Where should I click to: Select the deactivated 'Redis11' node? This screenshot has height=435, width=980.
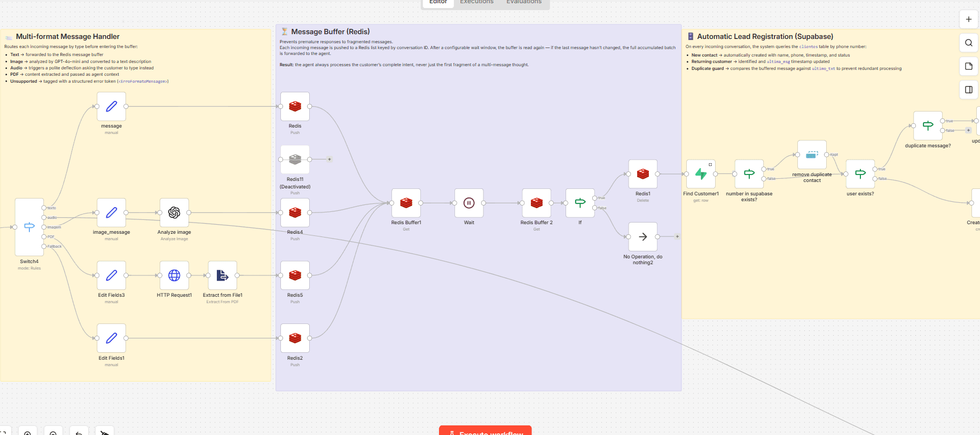[x=295, y=159]
